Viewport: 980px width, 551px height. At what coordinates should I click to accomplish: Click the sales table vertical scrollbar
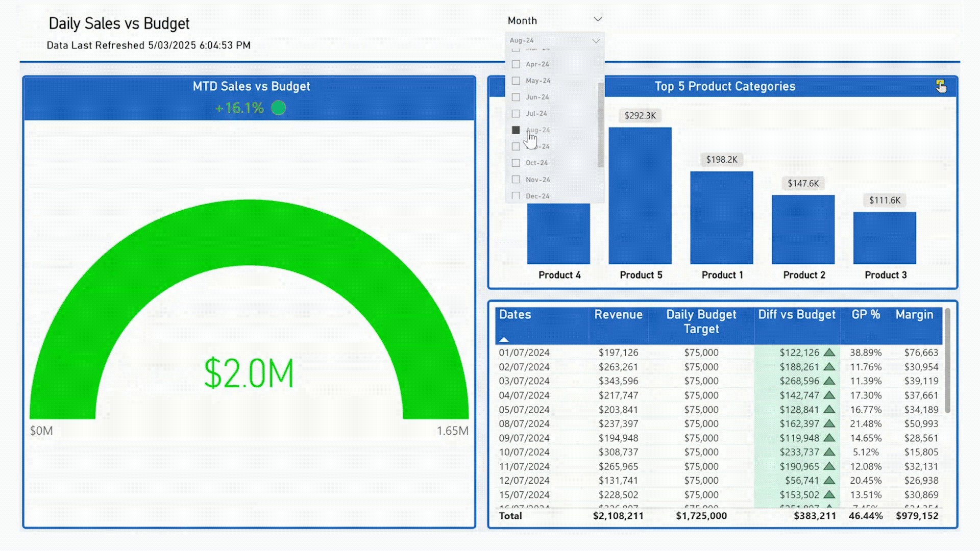click(947, 360)
